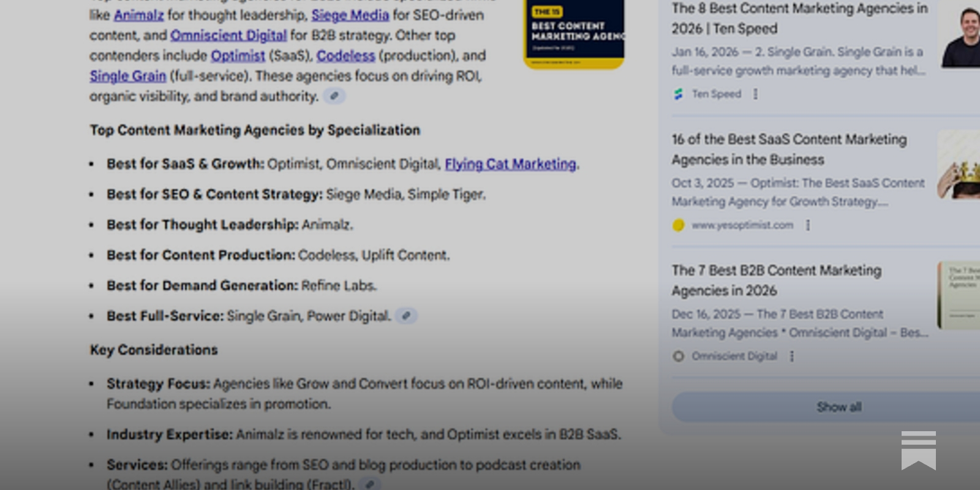Open more options for Omniscient Digital result
This screenshot has height=490, width=980.
pyautogui.click(x=792, y=356)
